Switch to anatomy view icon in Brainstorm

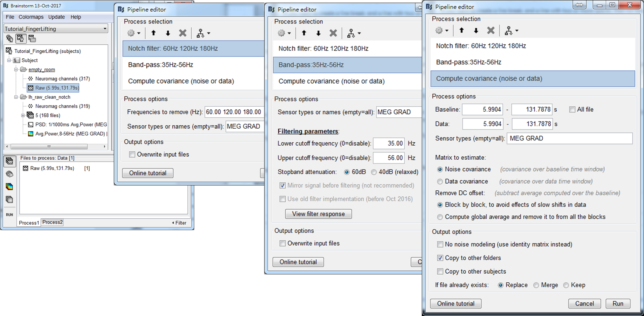(x=9, y=39)
